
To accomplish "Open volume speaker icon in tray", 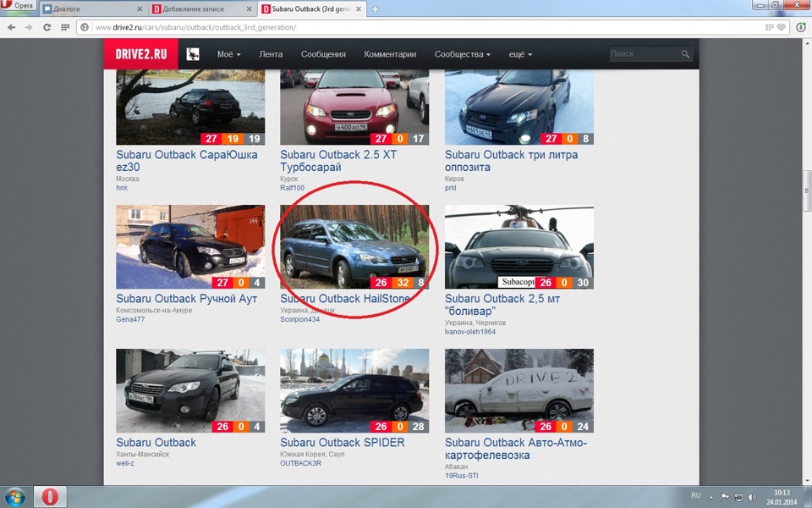I will 752,497.
